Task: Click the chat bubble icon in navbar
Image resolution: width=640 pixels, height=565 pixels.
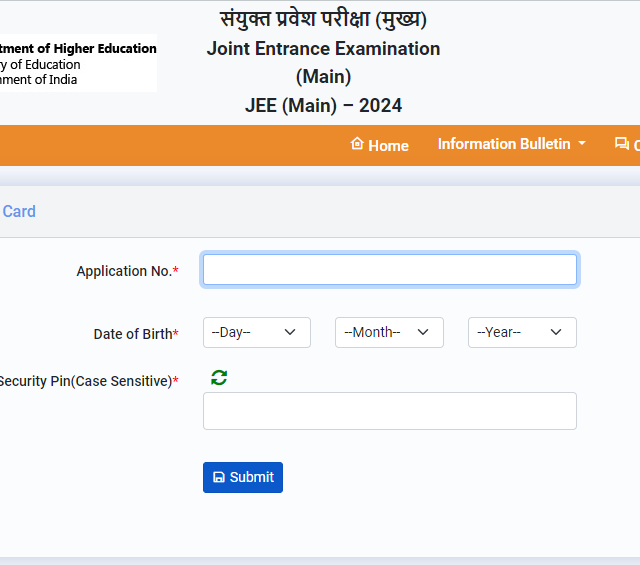Action: pyautogui.click(x=622, y=144)
